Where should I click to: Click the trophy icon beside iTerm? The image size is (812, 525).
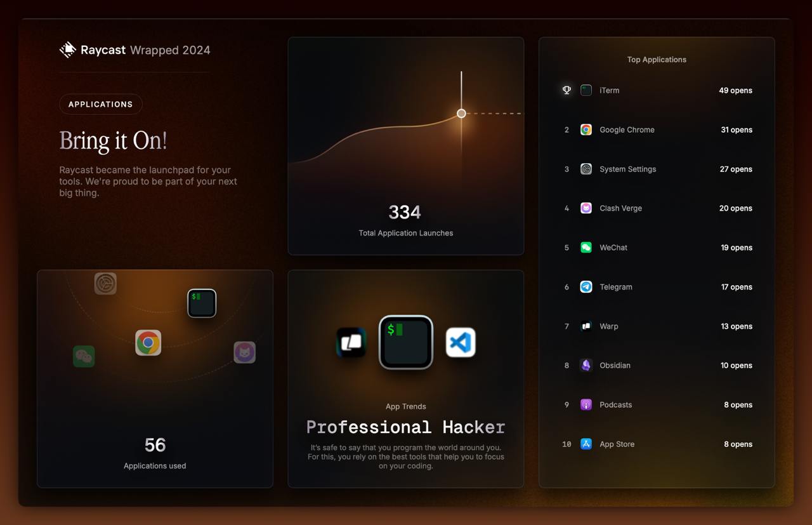(566, 90)
